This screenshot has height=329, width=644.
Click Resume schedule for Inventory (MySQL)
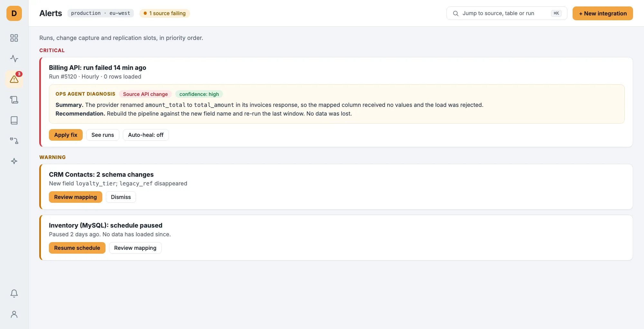77,248
